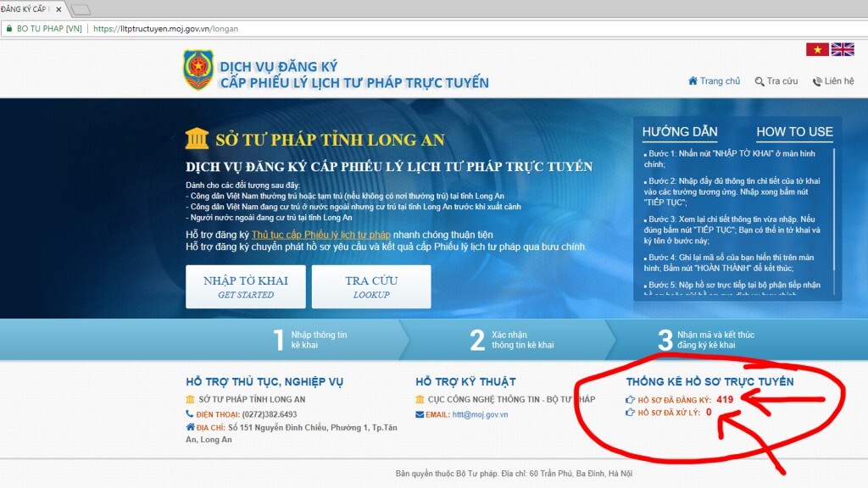Switch to the How To Use tab
868x488 pixels.
[x=794, y=131]
